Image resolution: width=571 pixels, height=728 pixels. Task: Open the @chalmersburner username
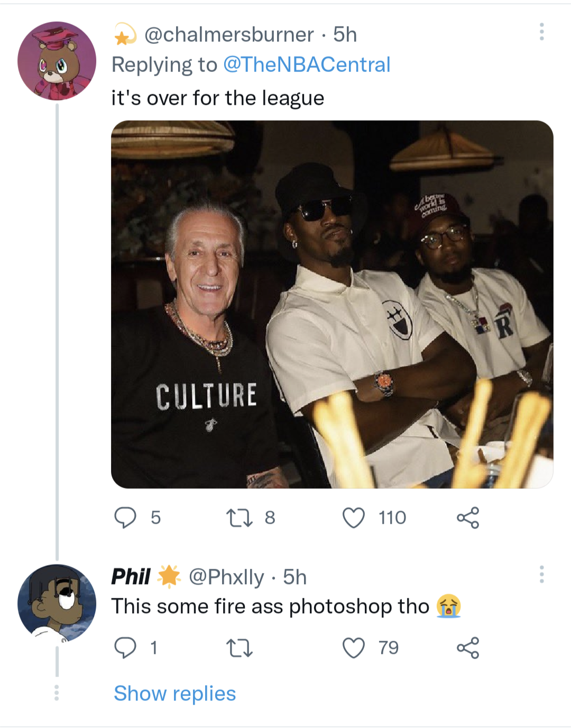pyautogui.click(x=228, y=35)
